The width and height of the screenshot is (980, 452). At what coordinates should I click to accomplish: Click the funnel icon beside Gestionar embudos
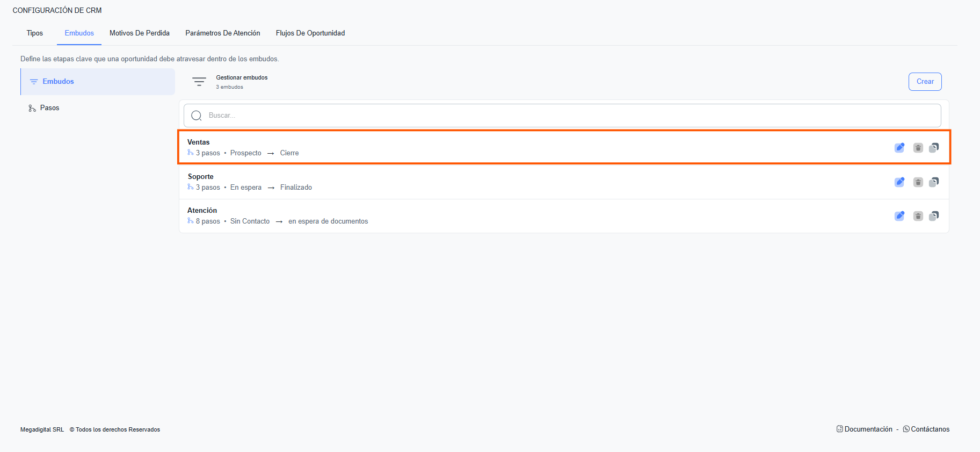tap(199, 82)
